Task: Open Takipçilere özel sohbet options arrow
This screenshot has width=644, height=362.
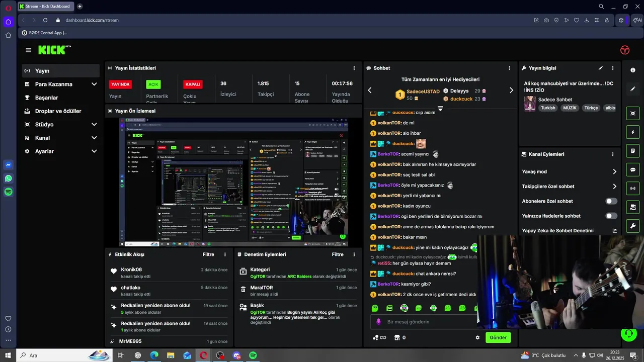Action: (x=614, y=187)
